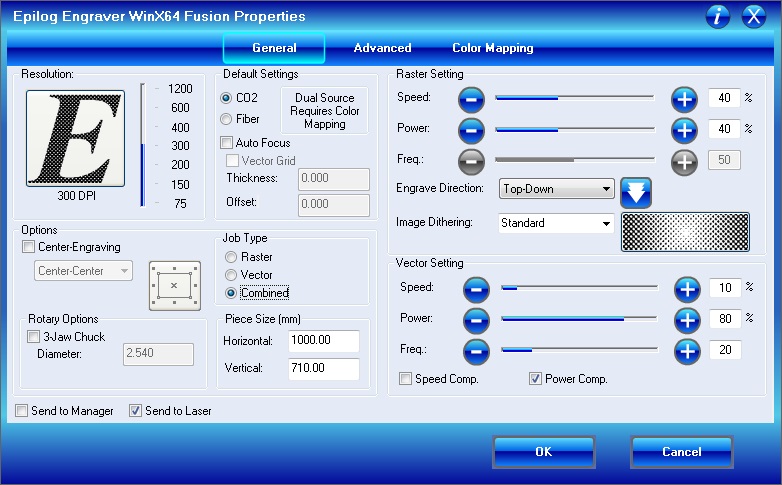Click the Cancel button
This screenshot has height=485, width=782.
click(682, 452)
